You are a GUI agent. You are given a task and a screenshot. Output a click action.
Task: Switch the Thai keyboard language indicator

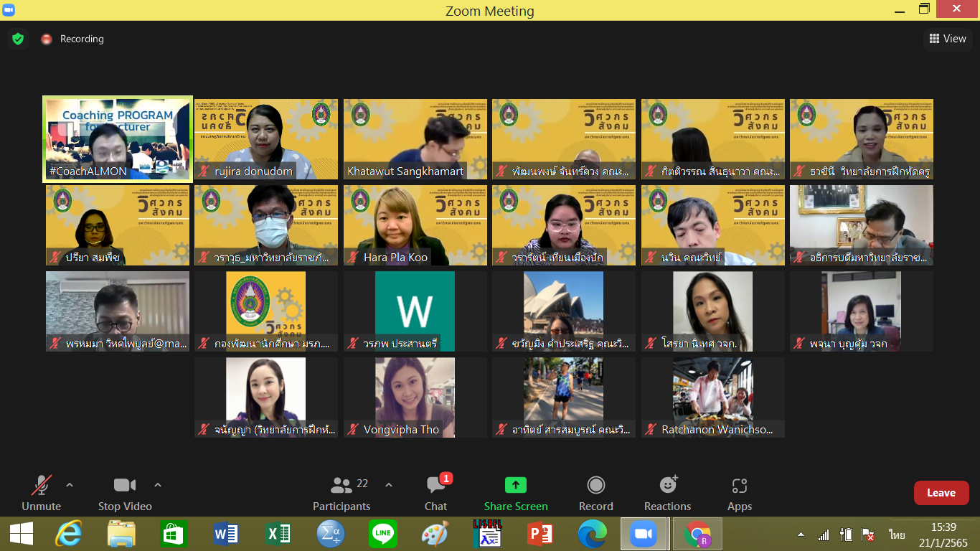tap(897, 535)
